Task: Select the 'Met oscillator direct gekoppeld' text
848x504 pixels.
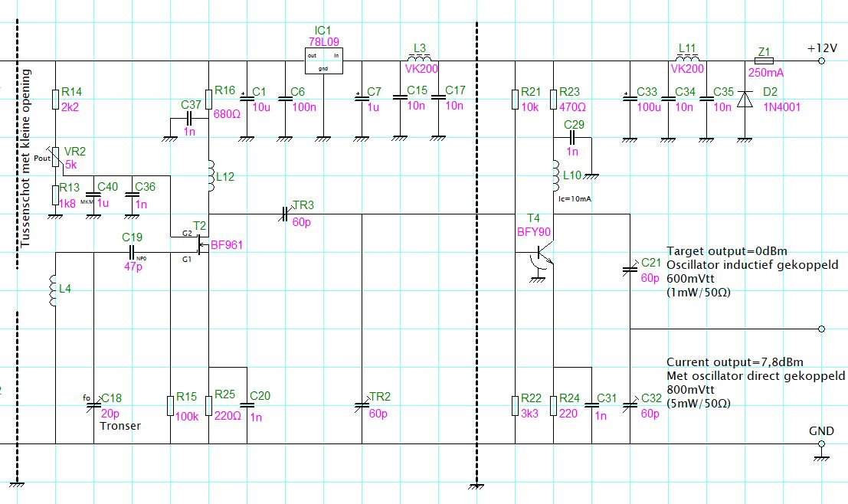Action: (755, 376)
